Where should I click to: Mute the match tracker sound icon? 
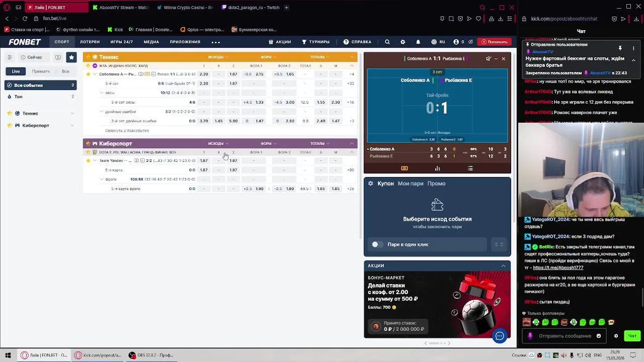coord(488,59)
